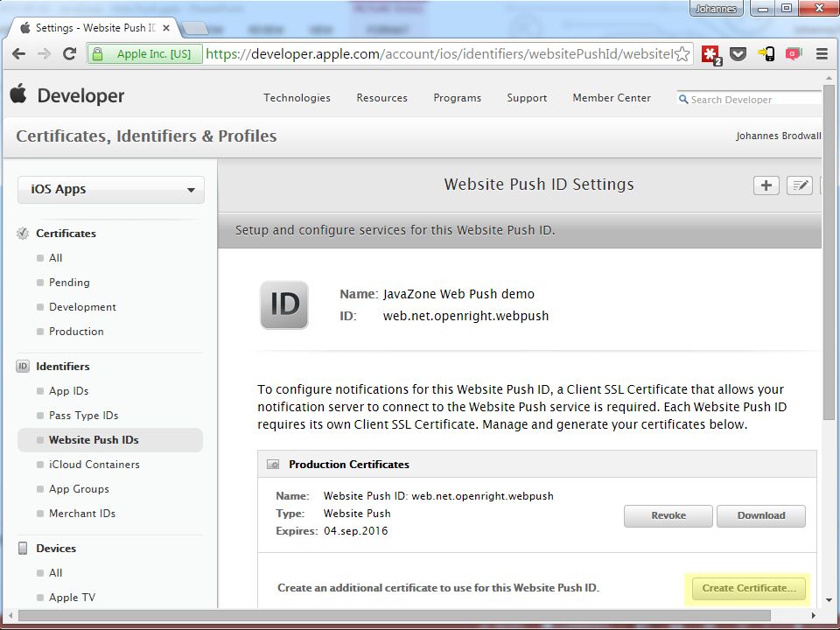
Task: Open a new browser tab
Action: click(x=194, y=28)
